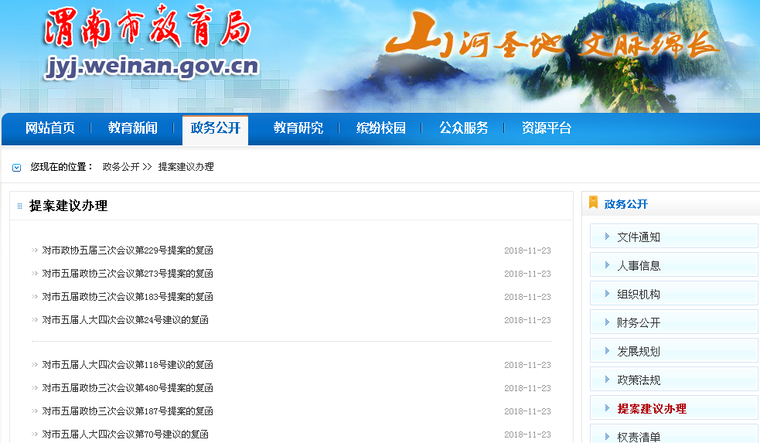Screen dimensions: 760x443
Task: Click the bookmark icon next to 政务公开 heading
Action: pos(593,203)
